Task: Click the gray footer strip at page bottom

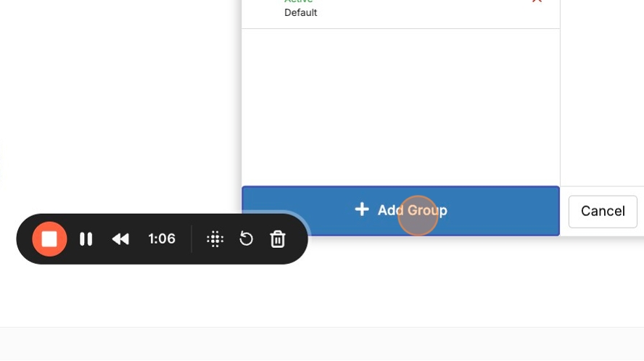Action: tap(322, 344)
